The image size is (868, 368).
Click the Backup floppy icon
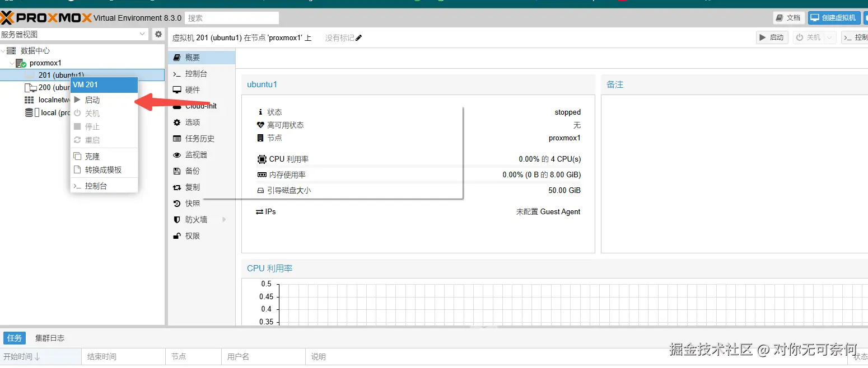pos(177,171)
